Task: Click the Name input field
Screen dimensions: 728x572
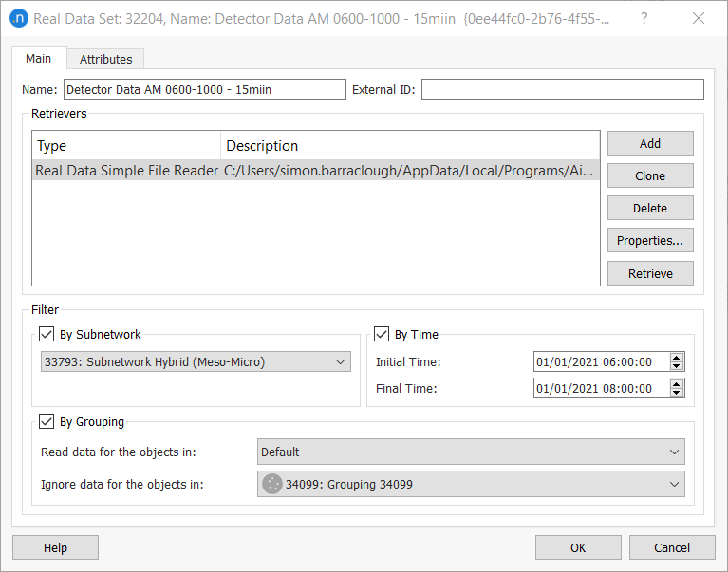Action: [205, 89]
